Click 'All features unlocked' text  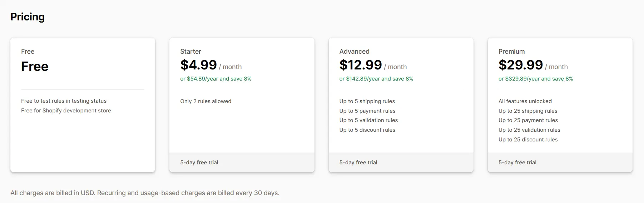tap(525, 101)
